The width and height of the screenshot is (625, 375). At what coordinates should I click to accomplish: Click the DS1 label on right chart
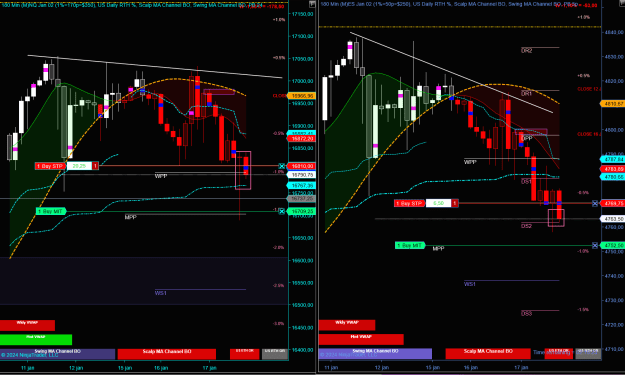point(527,181)
